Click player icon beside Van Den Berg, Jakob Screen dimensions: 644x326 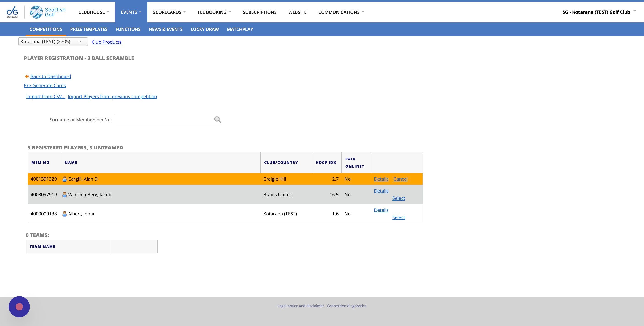click(x=64, y=195)
